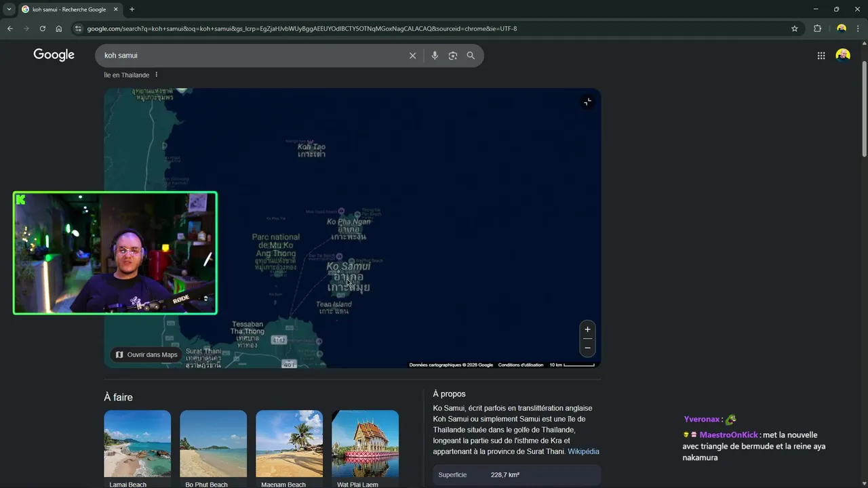
Task: Click the 'Conditions d'utilisation' map link
Action: [521, 365]
